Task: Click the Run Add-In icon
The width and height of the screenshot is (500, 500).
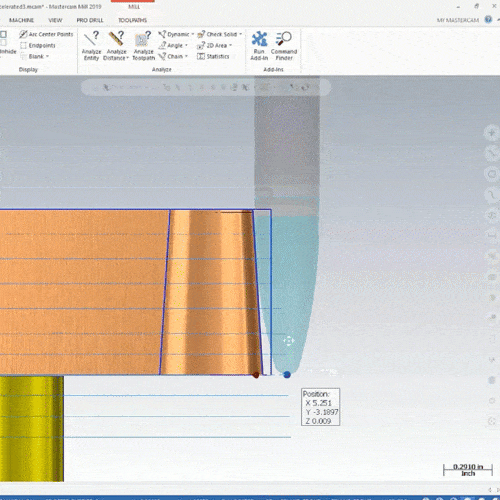Action: pyautogui.click(x=259, y=46)
